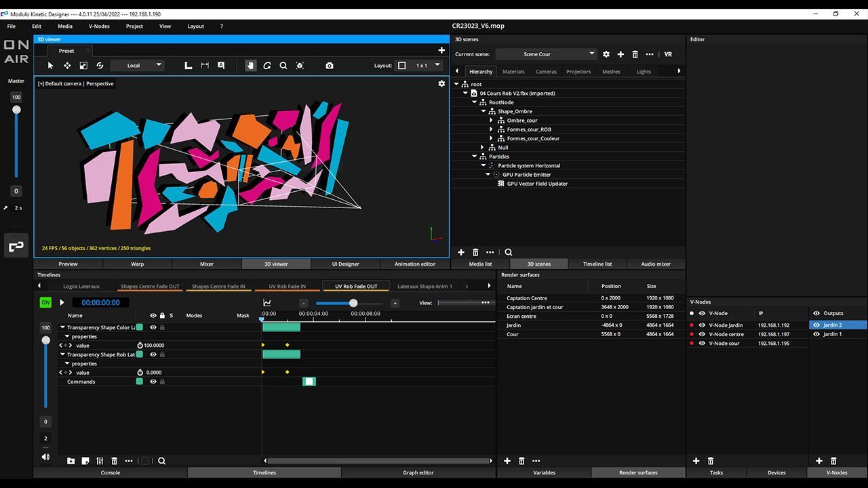
Task: Toggle visibility of Commands track
Action: click(x=153, y=382)
